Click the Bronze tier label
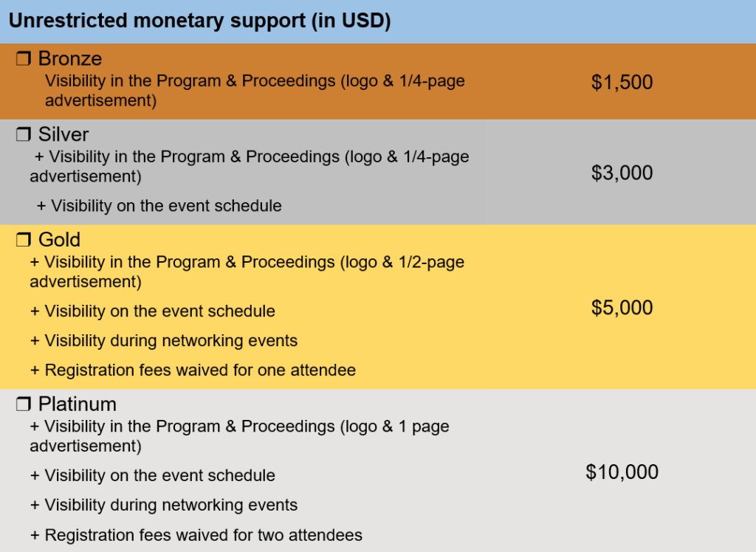756x552 pixels. pos(70,59)
